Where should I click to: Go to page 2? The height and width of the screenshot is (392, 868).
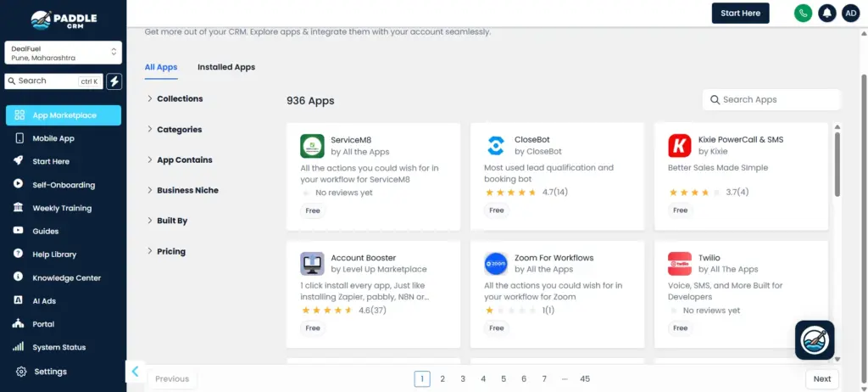coord(442,378)
